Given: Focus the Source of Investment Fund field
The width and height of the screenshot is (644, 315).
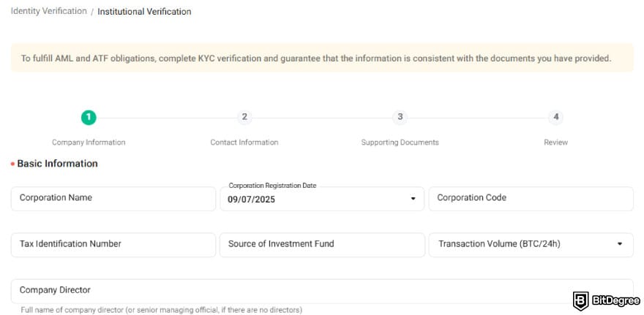Looking at the screenshot, I should (322, 245).
